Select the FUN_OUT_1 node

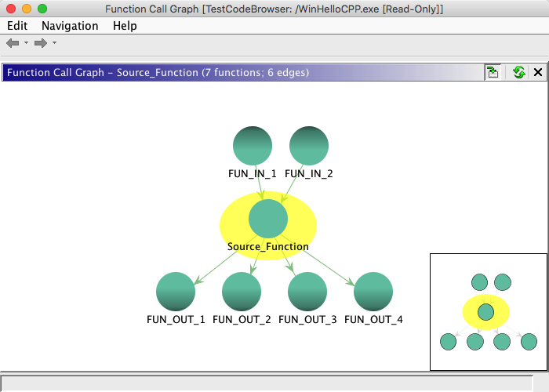176,292
